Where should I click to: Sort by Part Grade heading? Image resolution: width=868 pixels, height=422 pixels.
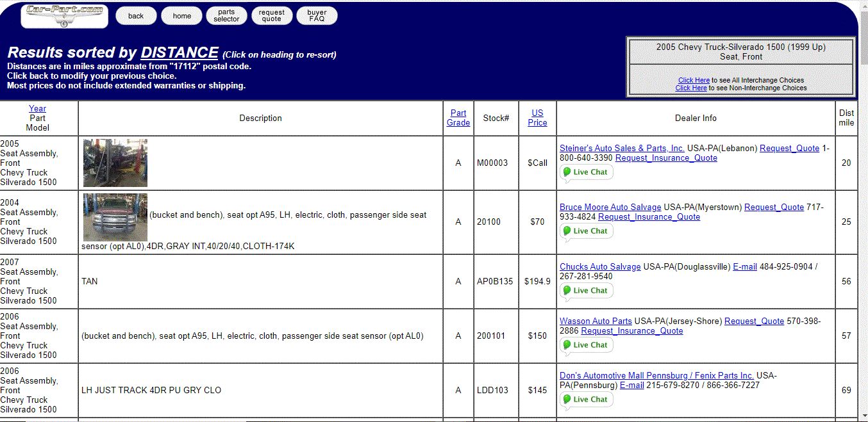(458, 118)
